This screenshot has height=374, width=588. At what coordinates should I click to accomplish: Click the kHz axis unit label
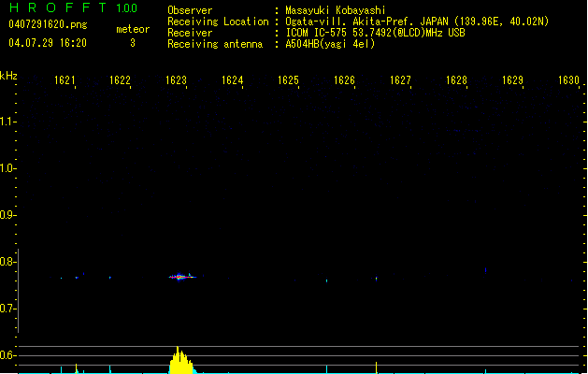click(8, 76)
